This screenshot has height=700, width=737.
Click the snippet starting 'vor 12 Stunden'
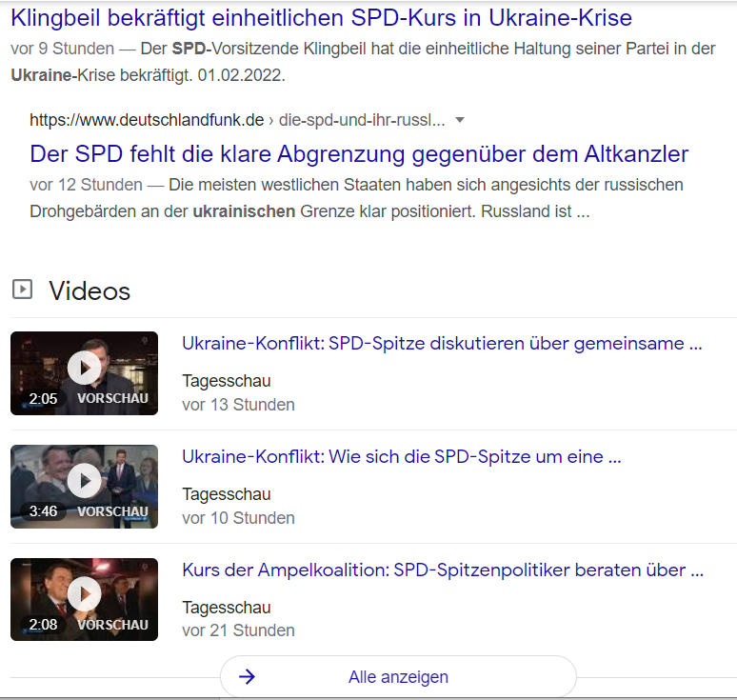[356, 198]
